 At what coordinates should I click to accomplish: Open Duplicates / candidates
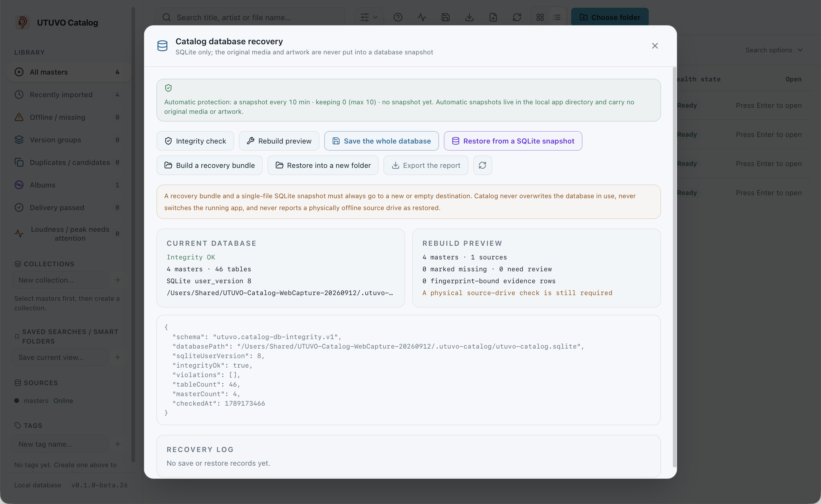point(69,162)
